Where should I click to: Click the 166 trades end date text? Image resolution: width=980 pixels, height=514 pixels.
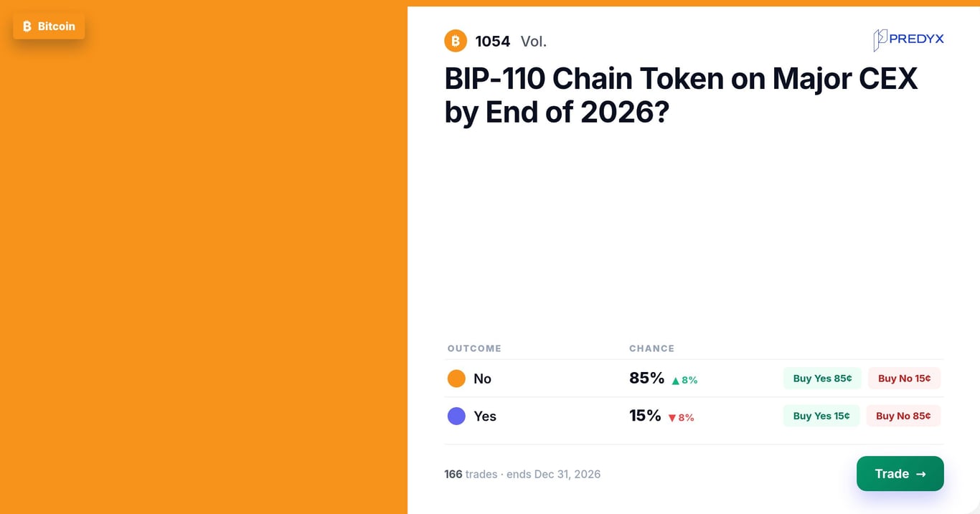(522, 474)
